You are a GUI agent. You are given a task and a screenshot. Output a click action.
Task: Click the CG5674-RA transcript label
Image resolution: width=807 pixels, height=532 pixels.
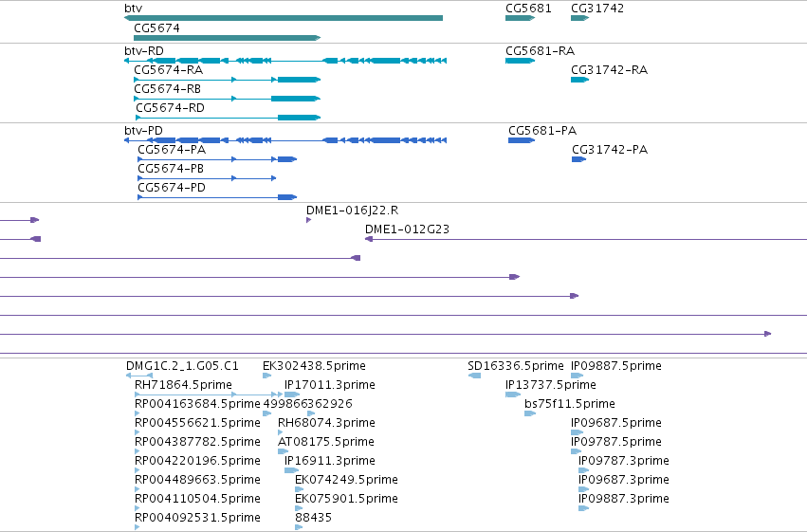click(x=168, y=70)
